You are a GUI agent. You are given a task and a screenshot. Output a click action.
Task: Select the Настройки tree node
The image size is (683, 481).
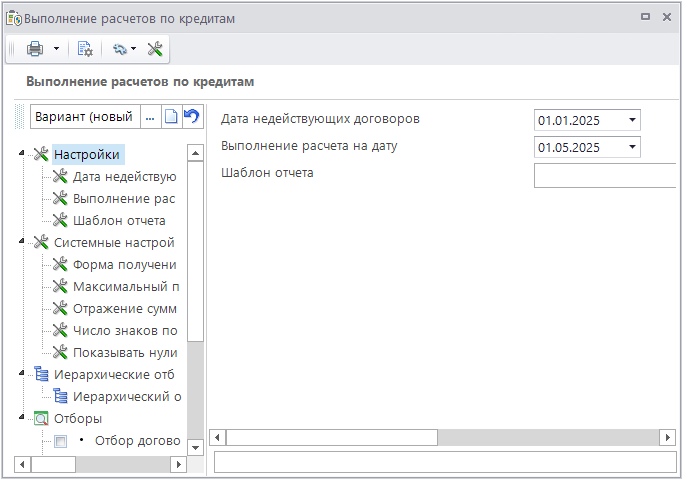click(86, 154)
